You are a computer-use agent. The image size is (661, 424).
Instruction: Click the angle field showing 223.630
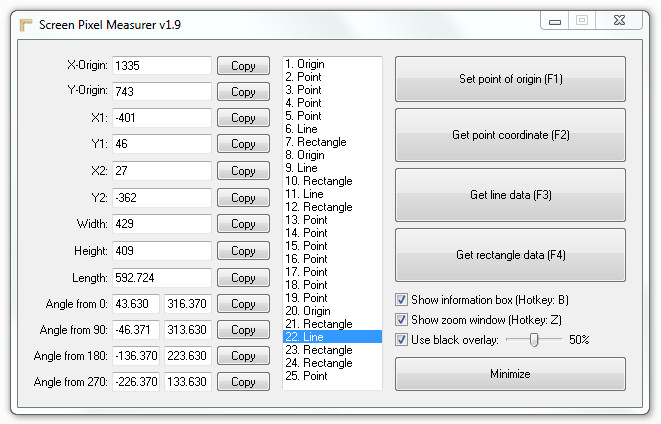point(188,356)
